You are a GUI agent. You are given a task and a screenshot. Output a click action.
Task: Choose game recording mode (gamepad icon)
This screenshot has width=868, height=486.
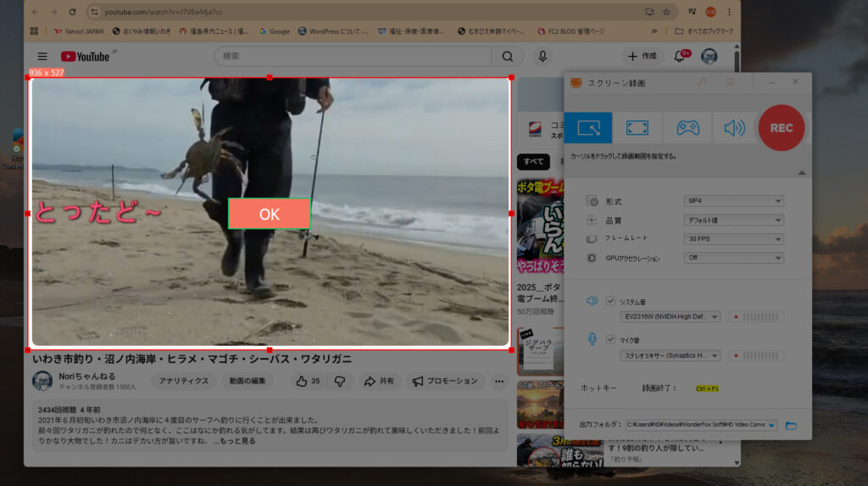(x=687, y=128)
